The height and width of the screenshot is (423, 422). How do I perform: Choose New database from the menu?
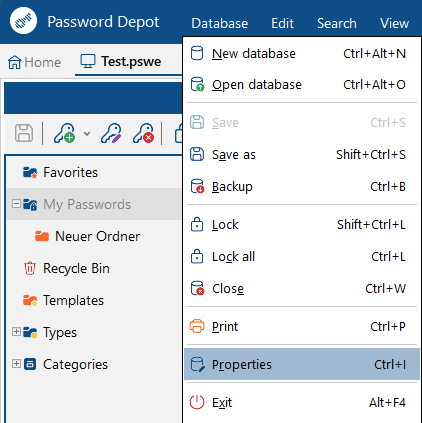301,54
